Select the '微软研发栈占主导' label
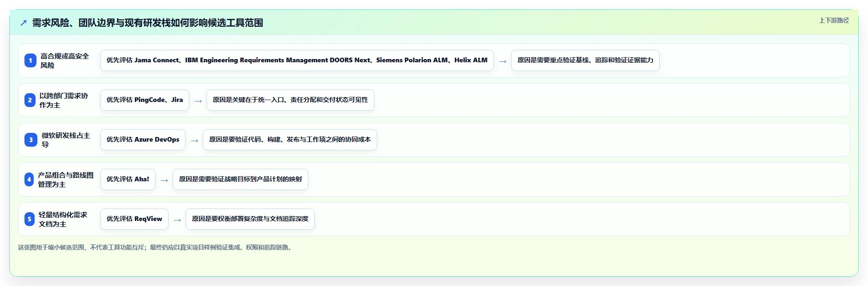The width and height of the screenshot is (868, 286). (66, 140)
